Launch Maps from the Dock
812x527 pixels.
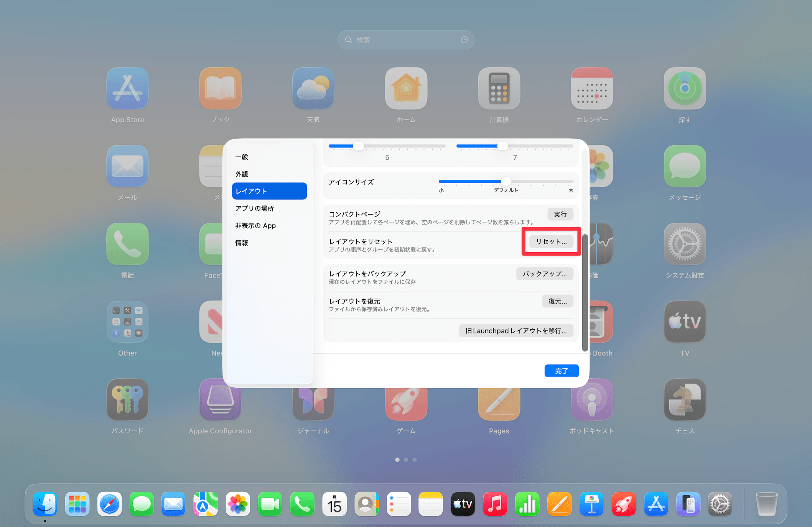click(x=206, y=504)
